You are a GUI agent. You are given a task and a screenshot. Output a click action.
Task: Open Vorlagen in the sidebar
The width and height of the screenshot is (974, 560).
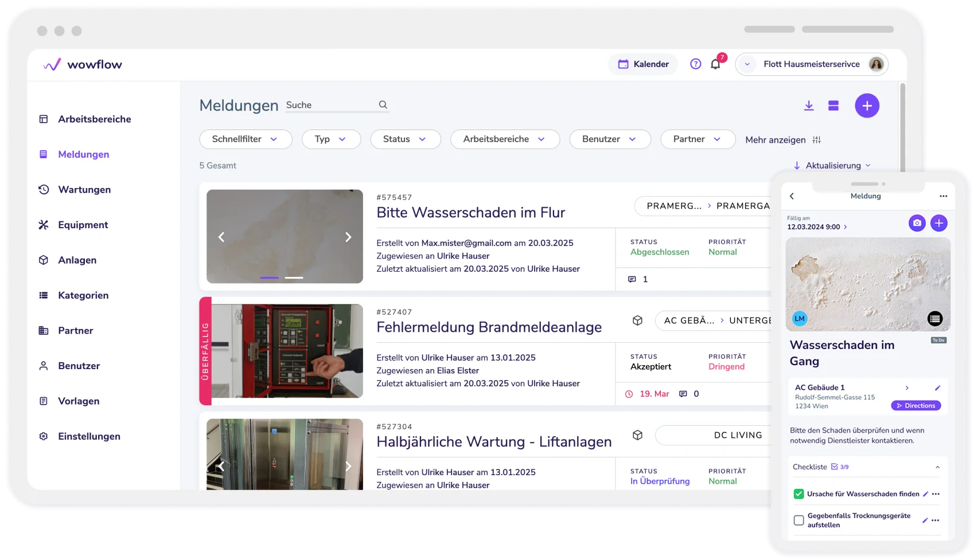(69, 401)
